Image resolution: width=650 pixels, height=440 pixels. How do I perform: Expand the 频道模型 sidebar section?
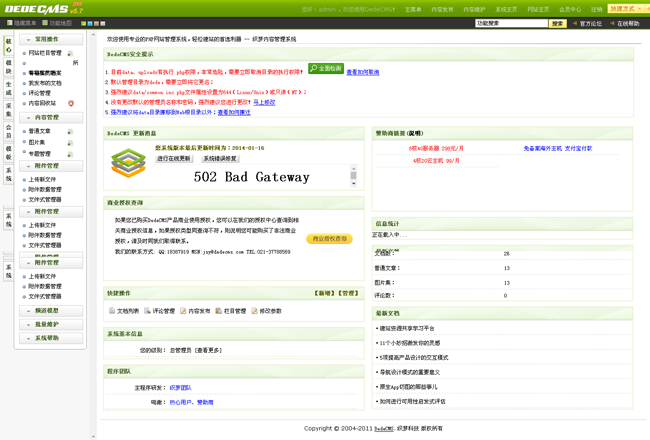coord(51,311)
